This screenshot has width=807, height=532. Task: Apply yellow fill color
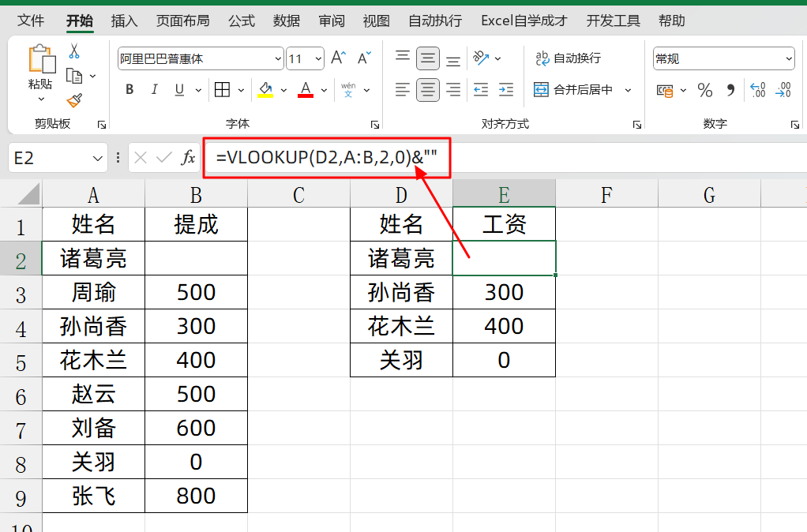[x=265, y=89]
